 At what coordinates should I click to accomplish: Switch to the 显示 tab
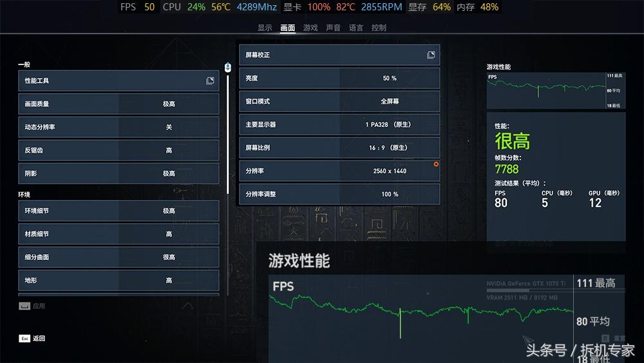[265, 28]
